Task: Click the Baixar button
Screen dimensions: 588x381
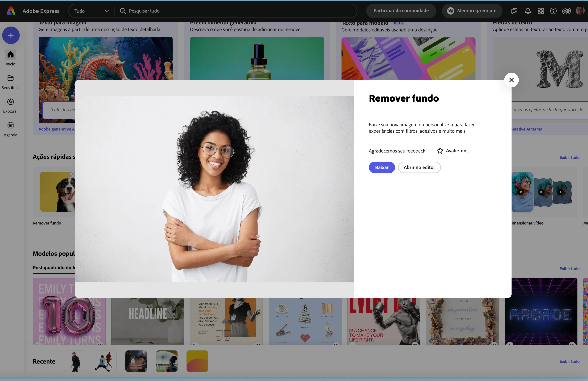Action: (381, 167)
